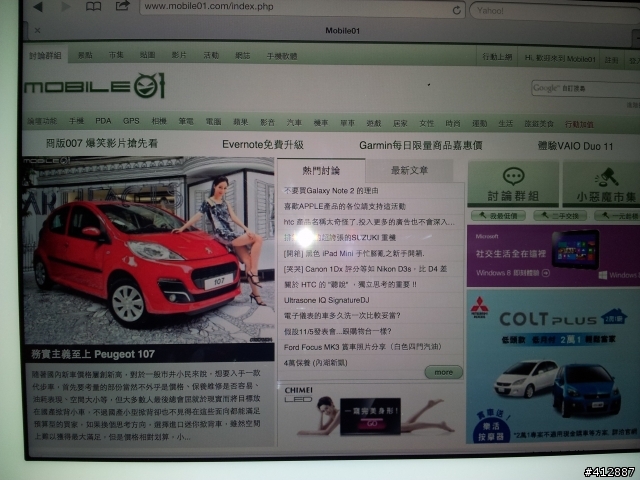Focus the Yahoo! search field

coord(555,11)
